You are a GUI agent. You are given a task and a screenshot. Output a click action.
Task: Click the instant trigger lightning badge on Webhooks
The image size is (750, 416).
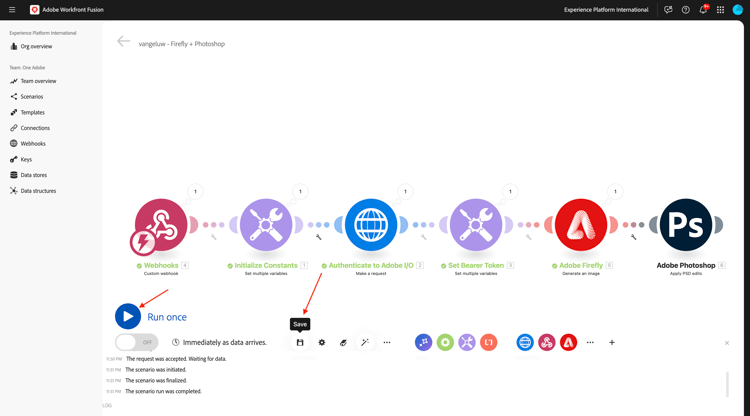click(143, 242)
